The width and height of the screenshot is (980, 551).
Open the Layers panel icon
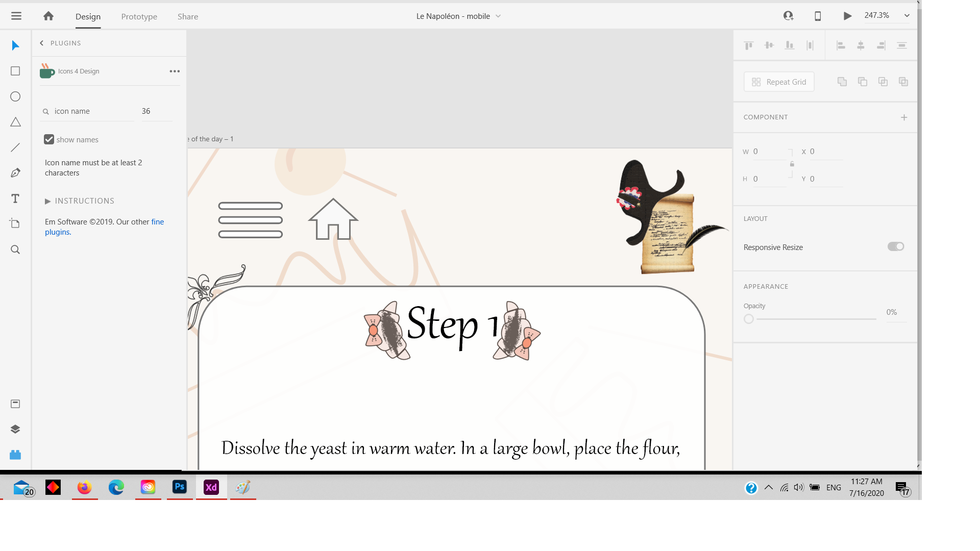pos(15,429)
